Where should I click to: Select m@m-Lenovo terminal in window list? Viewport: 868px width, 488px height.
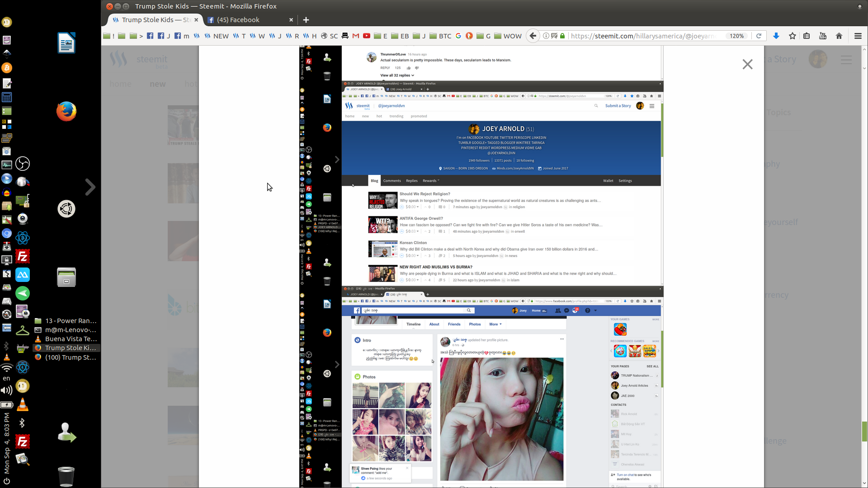[66, 330]
